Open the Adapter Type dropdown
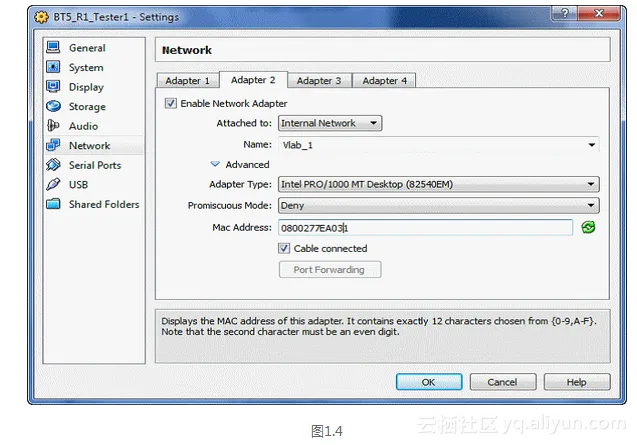 click(438, 184)
